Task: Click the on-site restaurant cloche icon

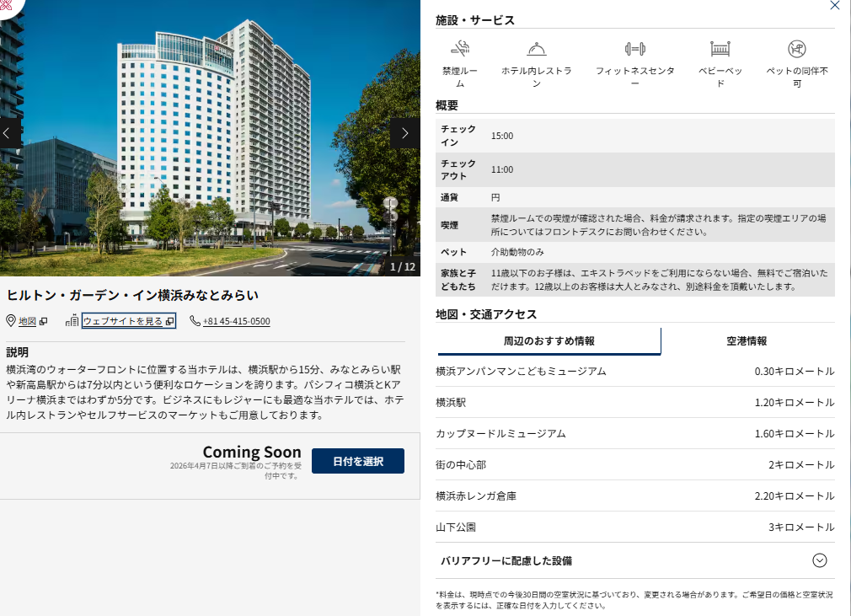Action: point(536,49)
